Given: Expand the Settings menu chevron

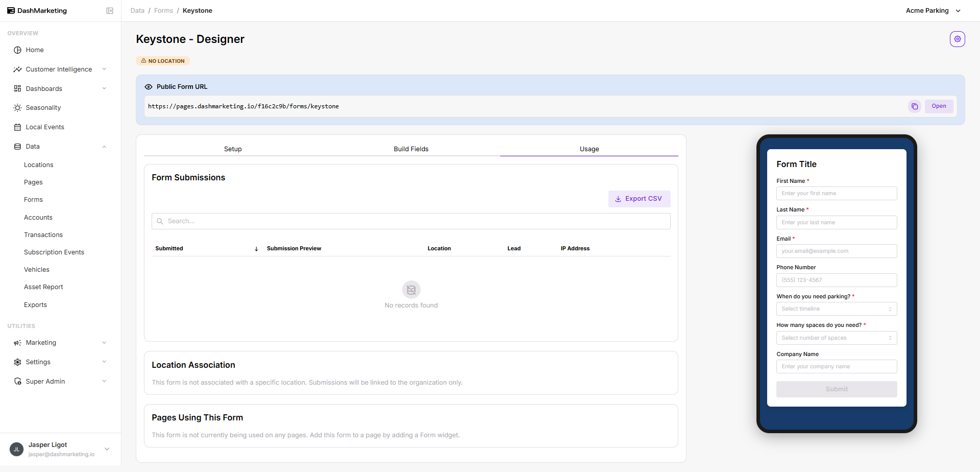Looking at the screenshot, I should [104, 362].
